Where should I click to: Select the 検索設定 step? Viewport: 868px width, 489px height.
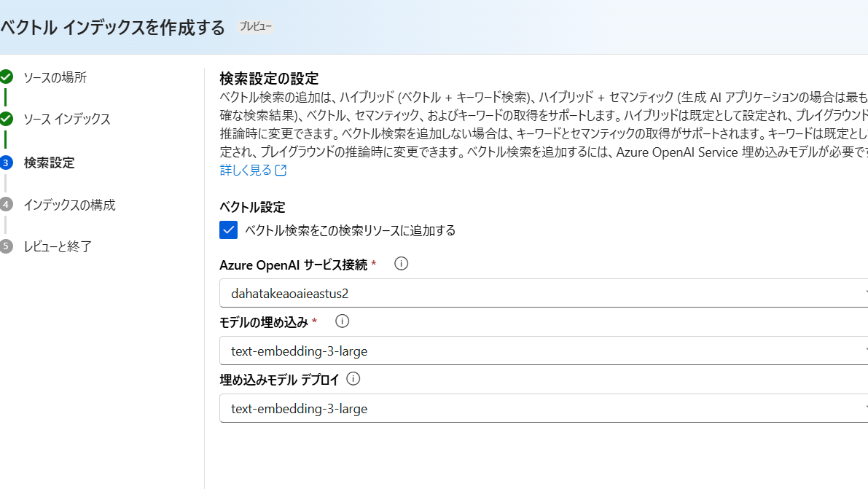click(x=50, y=163)
